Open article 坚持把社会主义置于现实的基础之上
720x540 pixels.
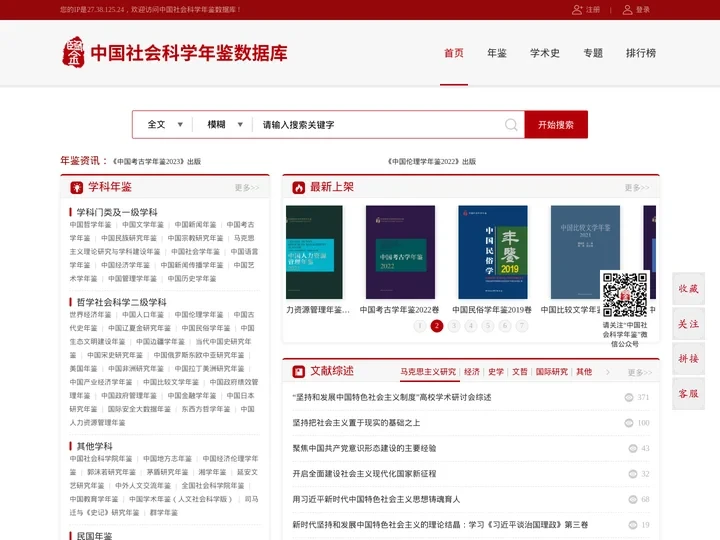coord(356,423)
